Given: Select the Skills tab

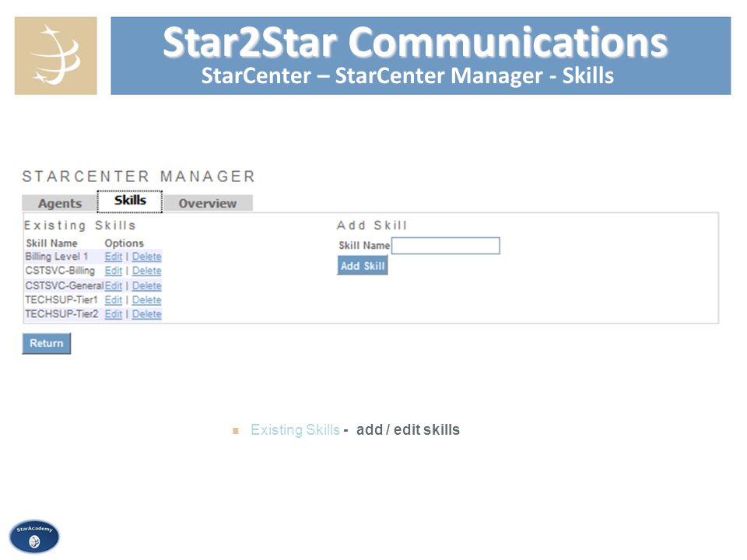Looking at the screenshot, I should (130, 201).
